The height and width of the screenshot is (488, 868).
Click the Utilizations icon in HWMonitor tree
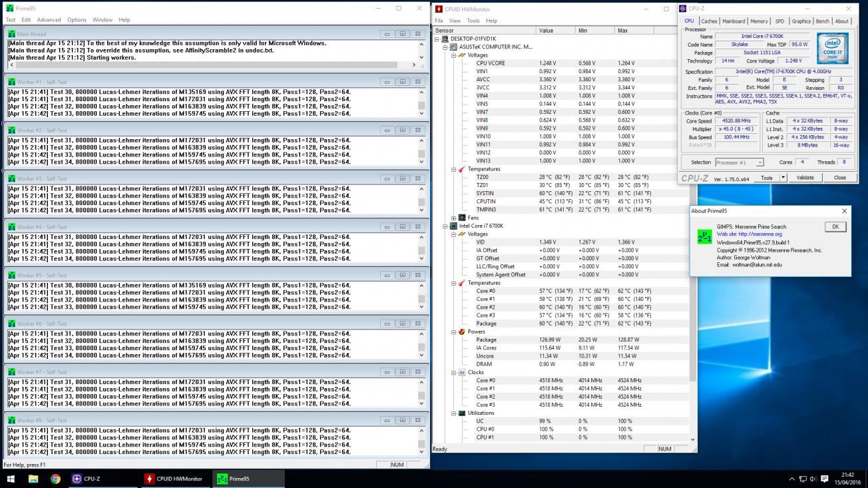tap(462, 413)
